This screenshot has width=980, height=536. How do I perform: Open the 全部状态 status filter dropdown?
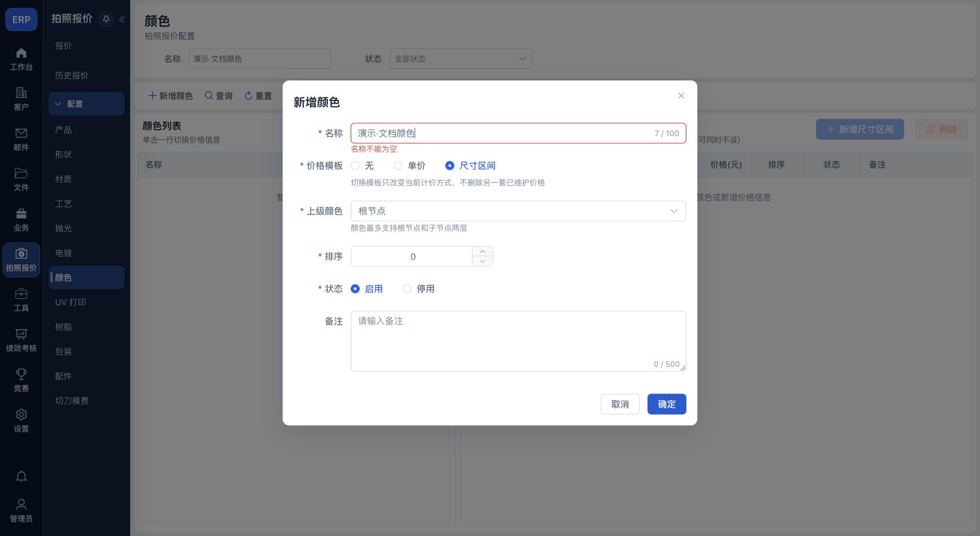click(x=460, y=58)
